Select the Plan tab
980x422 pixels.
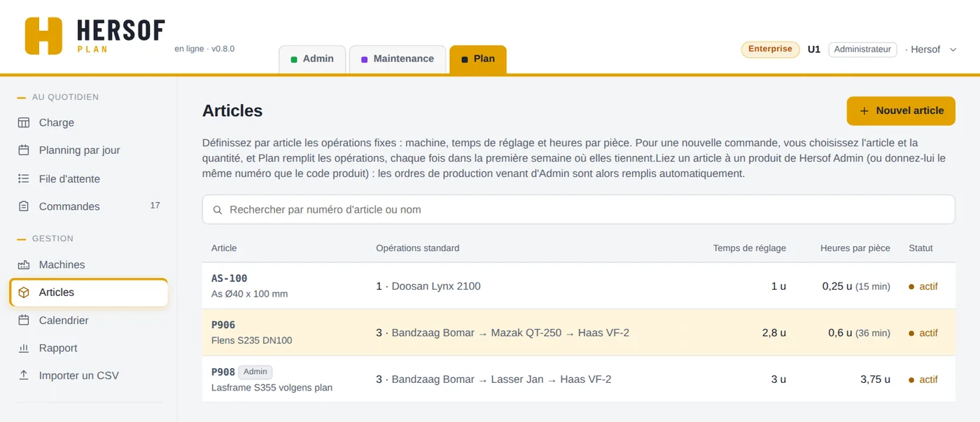[x=478, y=59]
